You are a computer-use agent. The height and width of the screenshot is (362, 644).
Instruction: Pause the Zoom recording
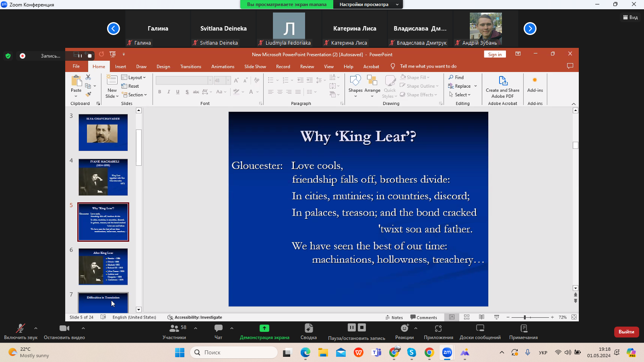351,327
